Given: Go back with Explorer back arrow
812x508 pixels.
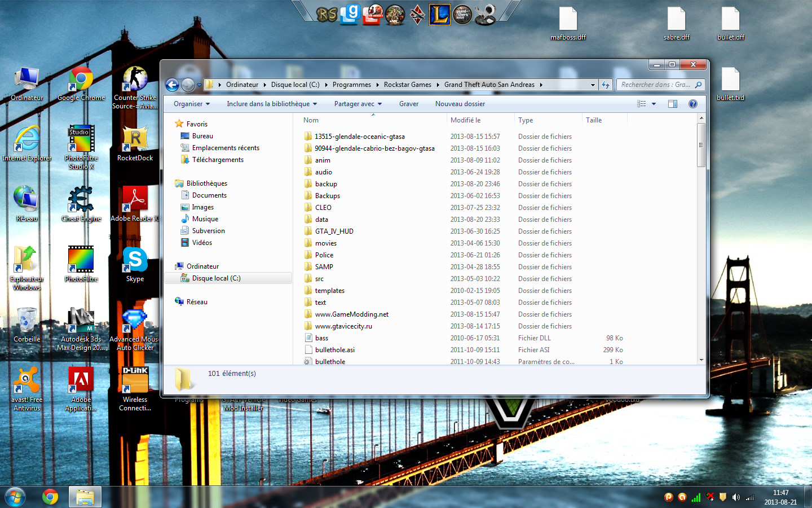Looking at the screenshot, I should tap(173, 85).
